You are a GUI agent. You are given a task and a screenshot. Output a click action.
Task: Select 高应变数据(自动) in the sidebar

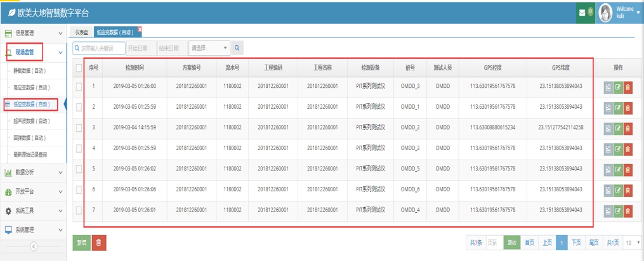[x=32, y=87]
